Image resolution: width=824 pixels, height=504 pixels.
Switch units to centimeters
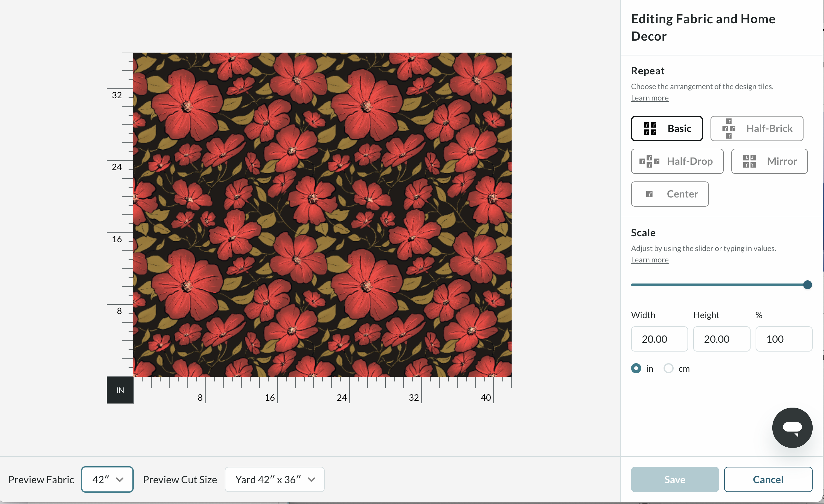pyautogui.click(x=668, y=368)
